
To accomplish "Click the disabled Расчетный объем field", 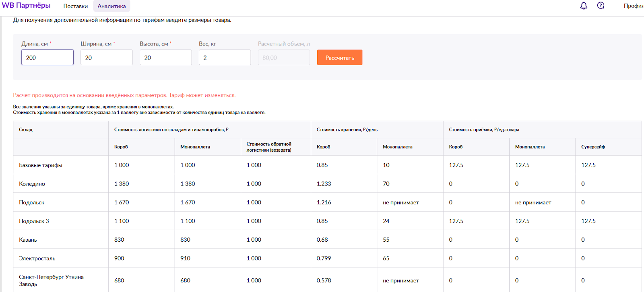I will 284,58.
